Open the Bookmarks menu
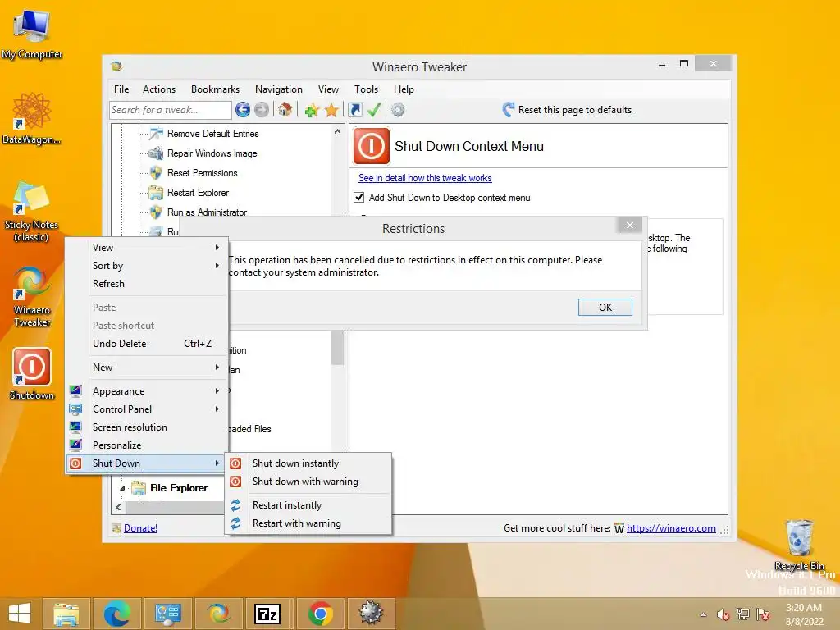 pos(216,89)
